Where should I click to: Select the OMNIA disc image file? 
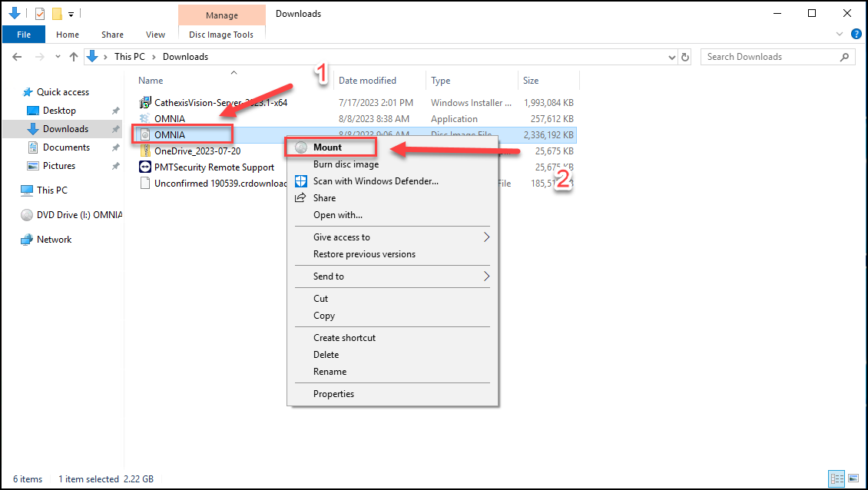coord(170,134)
